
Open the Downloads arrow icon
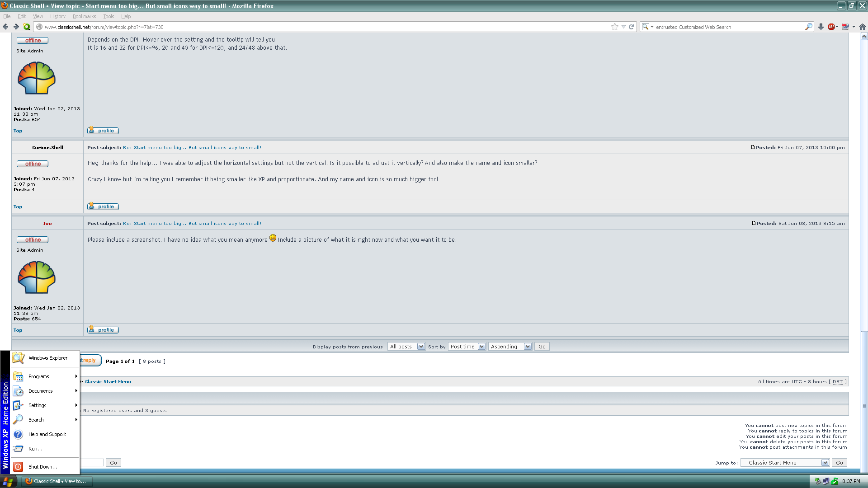[821, 27]
